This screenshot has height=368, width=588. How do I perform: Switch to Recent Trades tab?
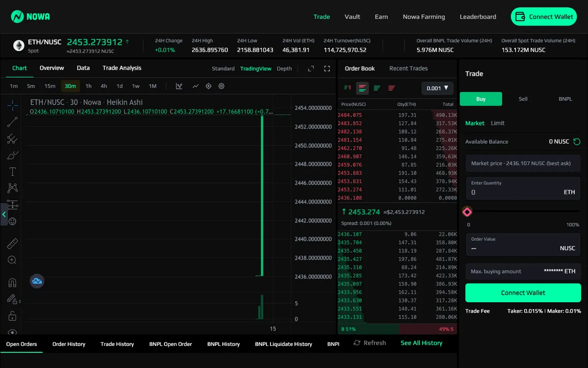[x=409, y=69]
